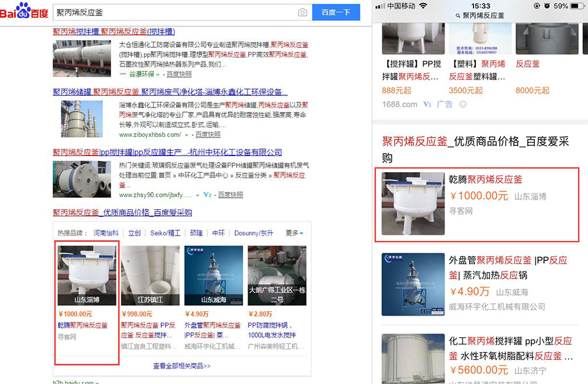Tap the V3 badge next to 1688.com
The image size is (588, 384).
click(x=427, y=104)
